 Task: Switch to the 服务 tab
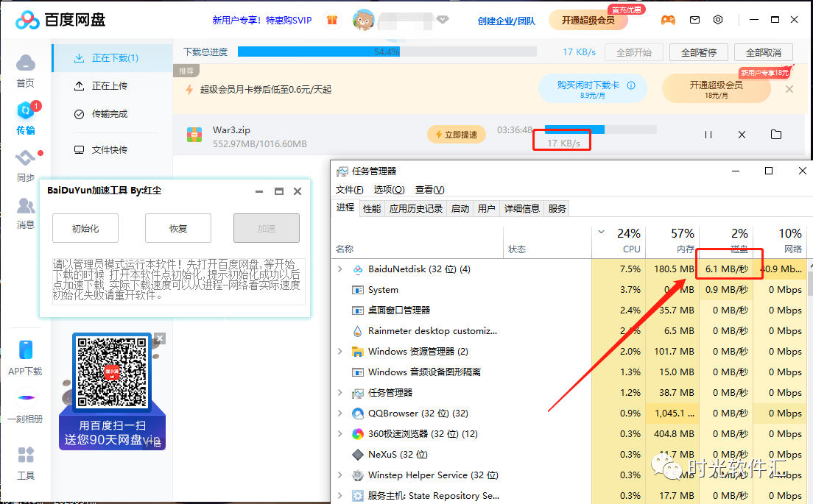coord(557,209)
